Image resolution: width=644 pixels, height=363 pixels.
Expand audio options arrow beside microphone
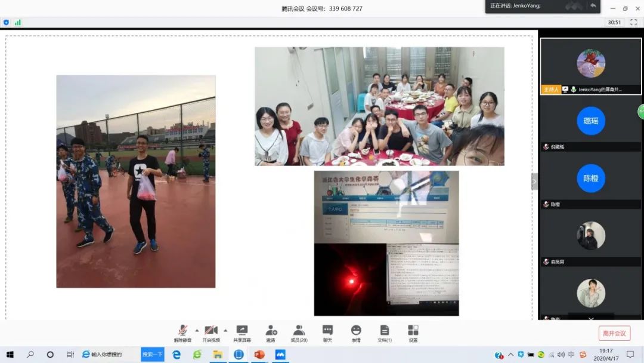[196, 330]
